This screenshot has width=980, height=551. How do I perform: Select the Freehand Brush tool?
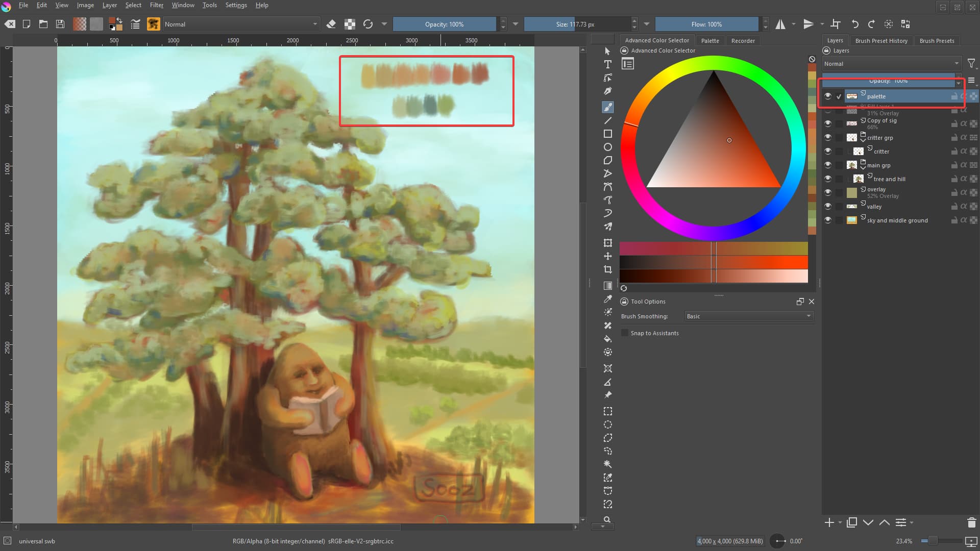pyautogui.click(x=607, y=107)
